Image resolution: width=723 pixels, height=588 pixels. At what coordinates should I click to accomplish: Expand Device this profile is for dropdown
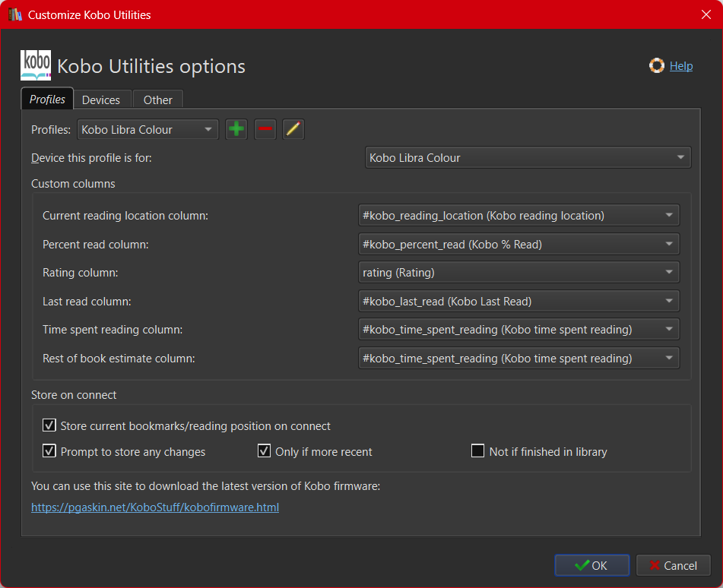528,158
